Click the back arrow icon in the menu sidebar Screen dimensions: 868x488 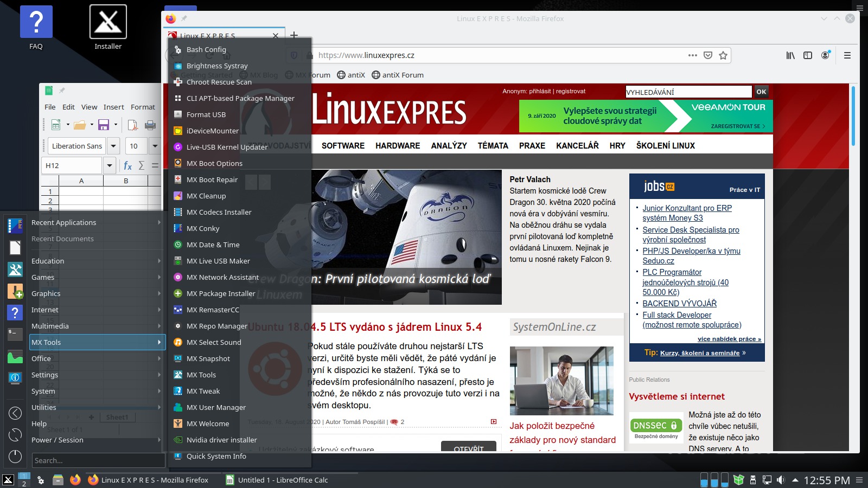coord(15,413)
